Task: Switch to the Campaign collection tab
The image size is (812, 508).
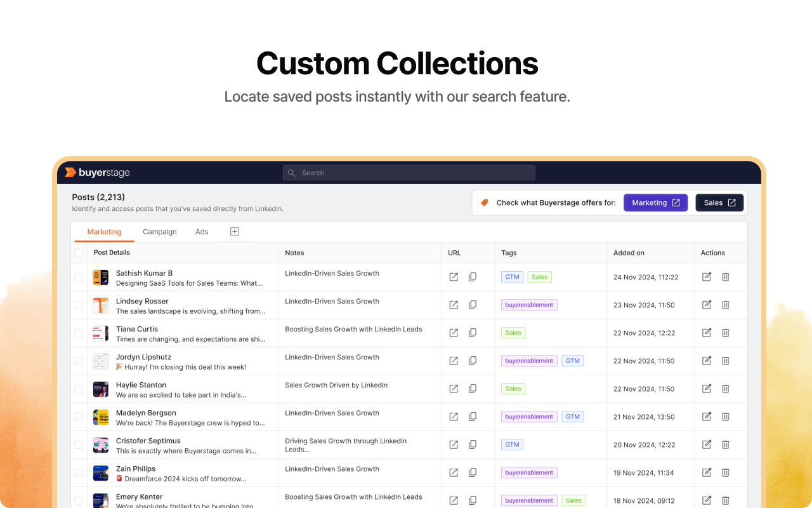Action: click(x=160, y=232)
